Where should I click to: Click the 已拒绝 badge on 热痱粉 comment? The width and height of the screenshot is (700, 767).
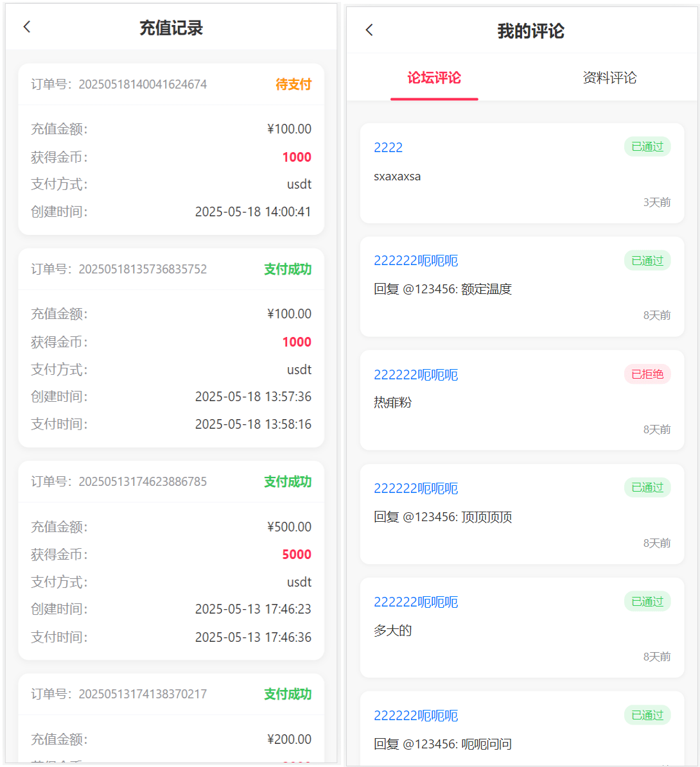[647, 374]
